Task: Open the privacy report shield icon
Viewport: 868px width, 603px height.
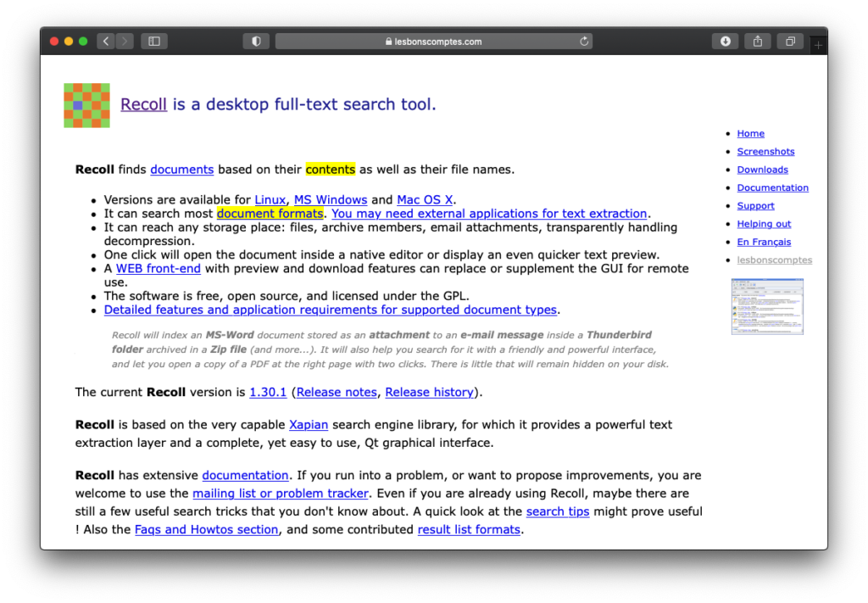Action: 256,41
